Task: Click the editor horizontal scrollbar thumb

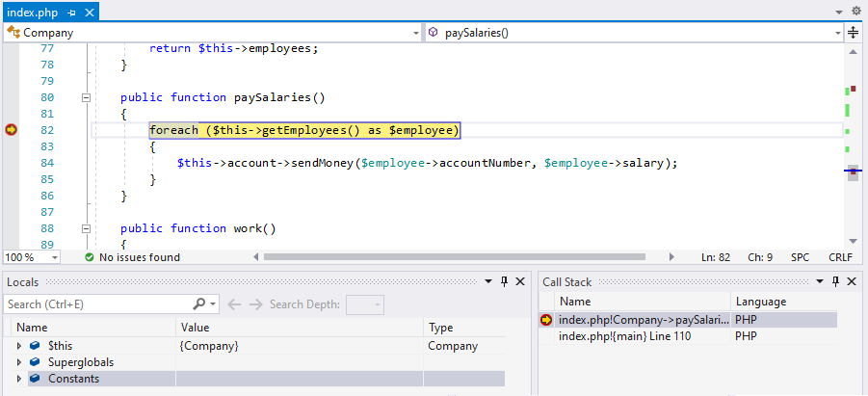Action: [455, 257]
